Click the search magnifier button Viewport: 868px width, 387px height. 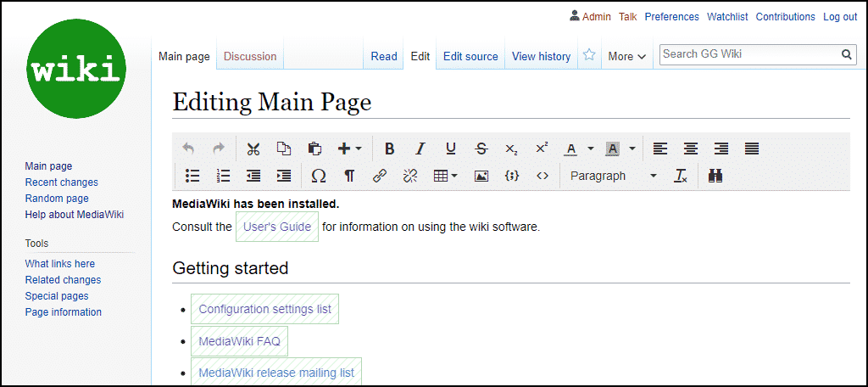tap(846, 54)
